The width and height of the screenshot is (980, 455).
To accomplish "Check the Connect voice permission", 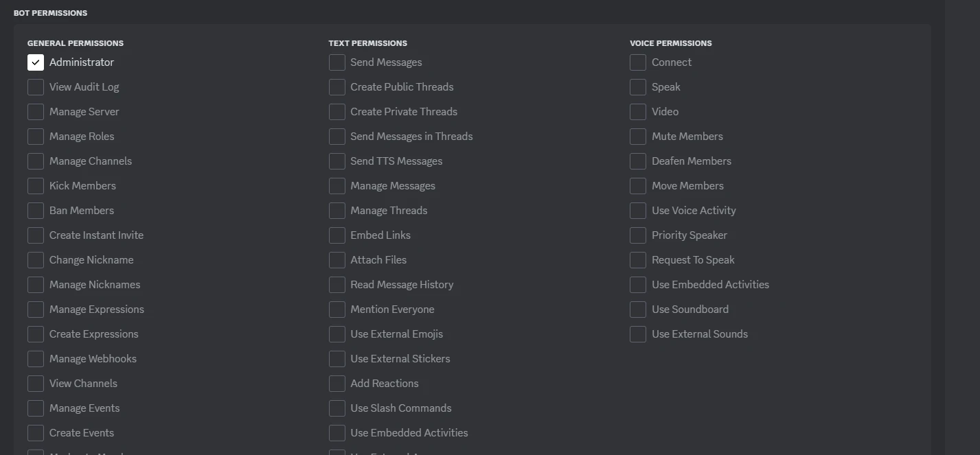I will (638, 62).
